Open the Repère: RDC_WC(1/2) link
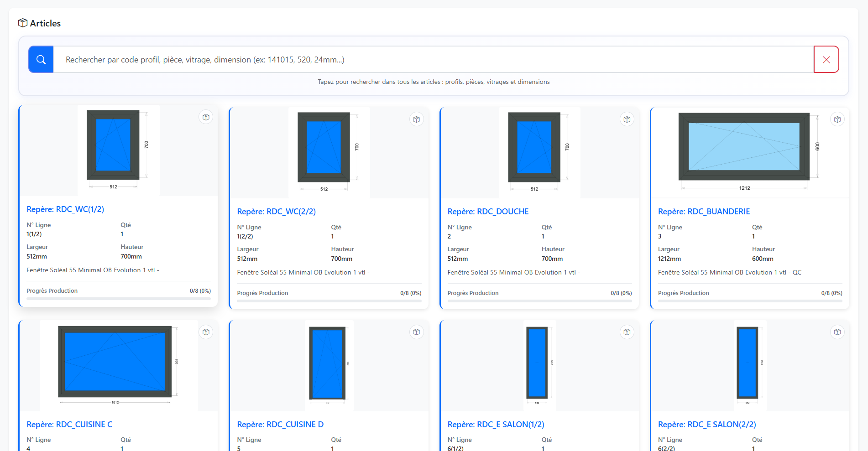The image size is (868, 451). coord(65,209)
